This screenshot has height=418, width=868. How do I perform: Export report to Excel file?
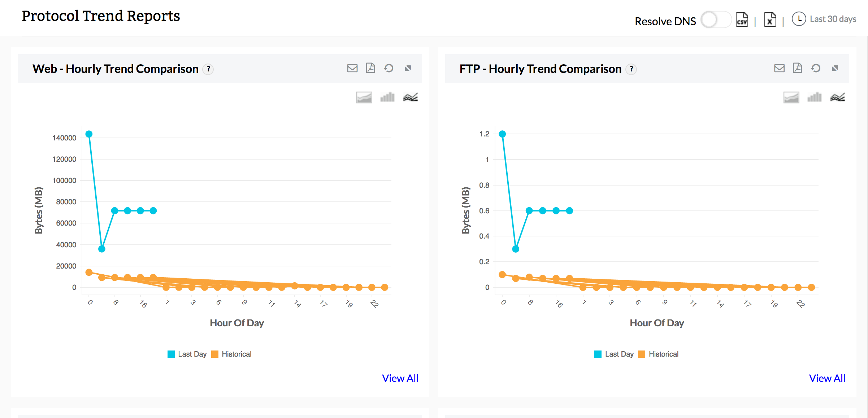coord(770,20)
